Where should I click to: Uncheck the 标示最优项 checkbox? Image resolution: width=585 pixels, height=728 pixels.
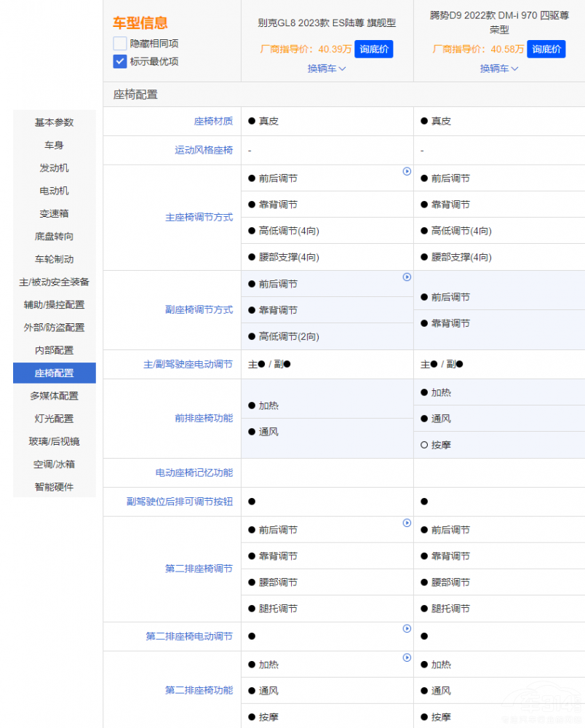coord(120,61)
